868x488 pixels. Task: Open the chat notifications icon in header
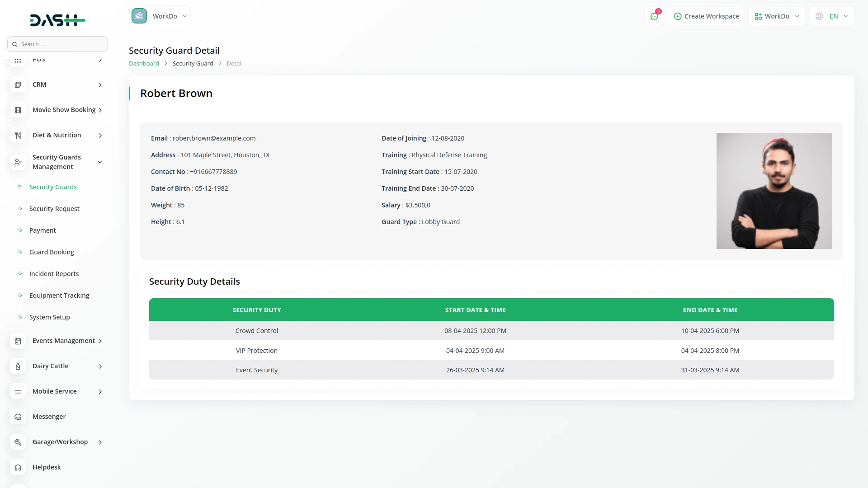pyautogui.click(x=654, y=16)
